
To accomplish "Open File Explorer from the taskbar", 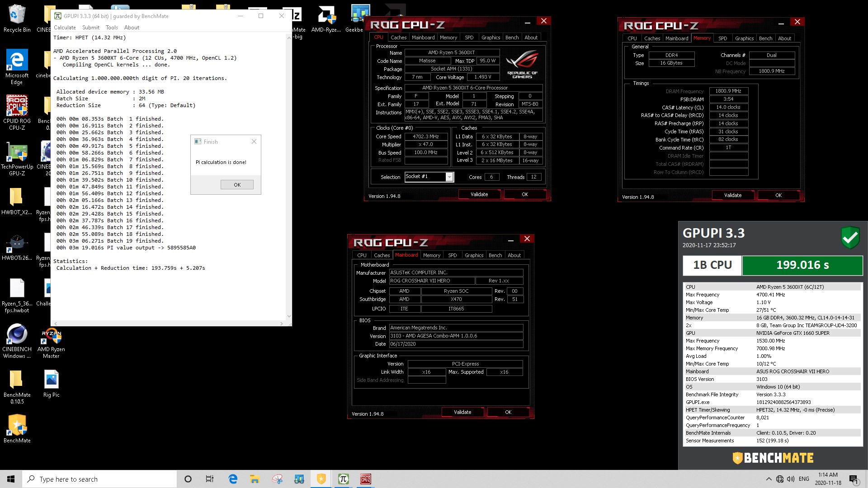I will point(255,479).
